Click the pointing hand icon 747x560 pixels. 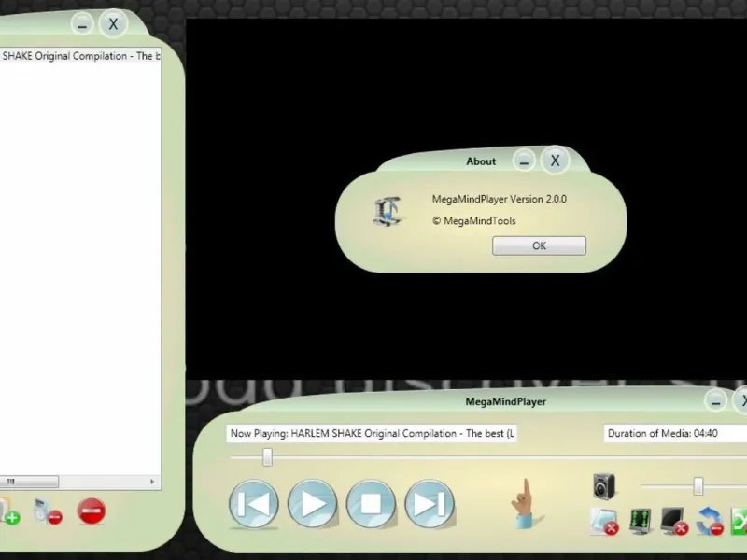[x=525, y=503]
